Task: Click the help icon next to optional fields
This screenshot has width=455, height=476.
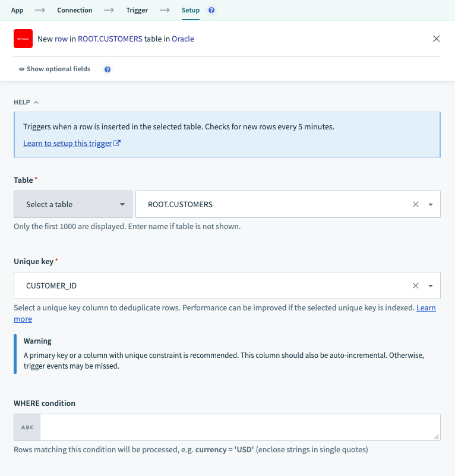Action: click(x=108, y=69)
